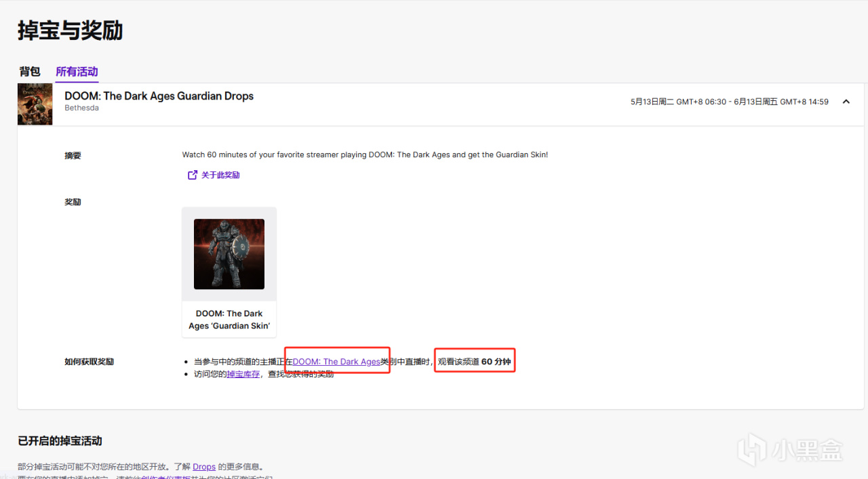
Task: Click the 已开启的掉宝活动 heading
Action: (60, 441)
